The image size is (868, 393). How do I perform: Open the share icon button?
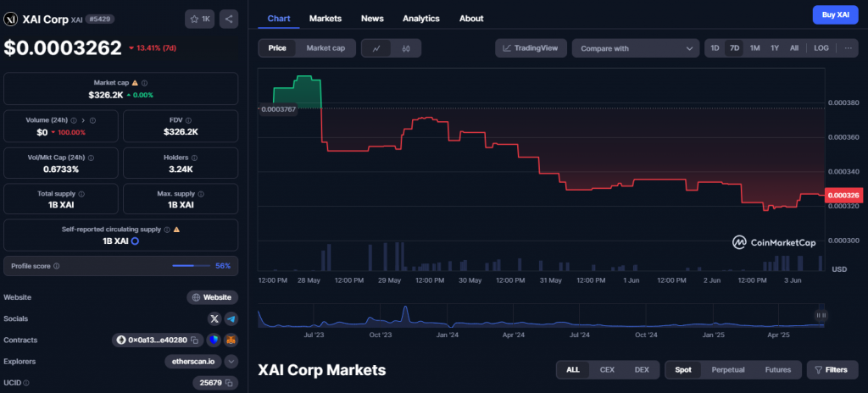click(229, 19)
